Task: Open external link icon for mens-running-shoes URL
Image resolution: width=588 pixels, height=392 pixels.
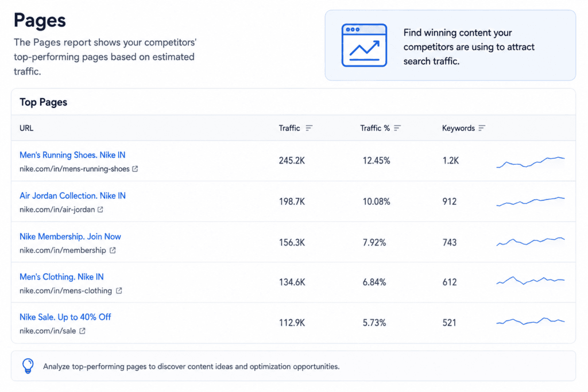Action: (x=135, y=169)
